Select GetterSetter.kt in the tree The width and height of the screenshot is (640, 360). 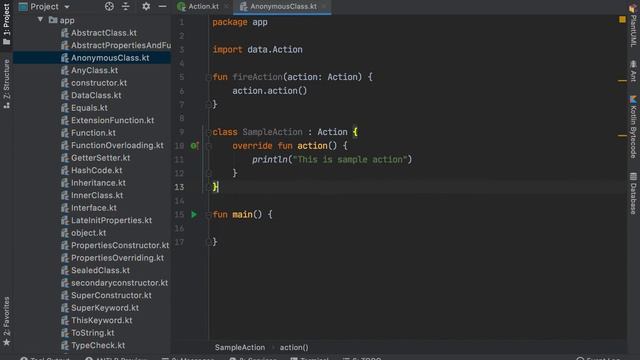[x=100, y=158]
